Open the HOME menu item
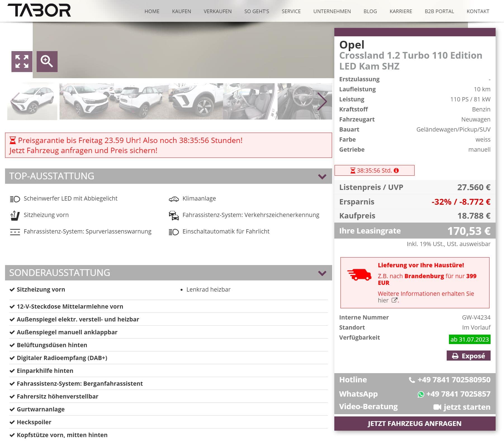504x441 pixels. point(152,11)
